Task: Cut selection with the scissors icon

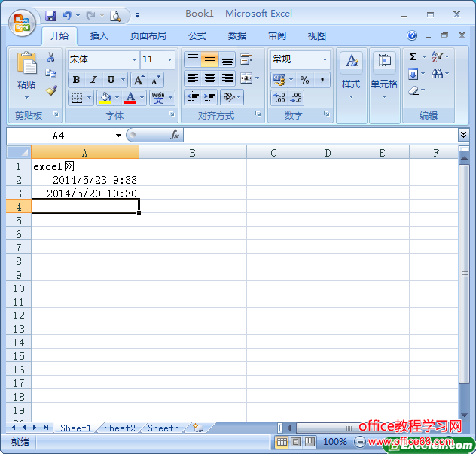Action: tap(50, 57)
